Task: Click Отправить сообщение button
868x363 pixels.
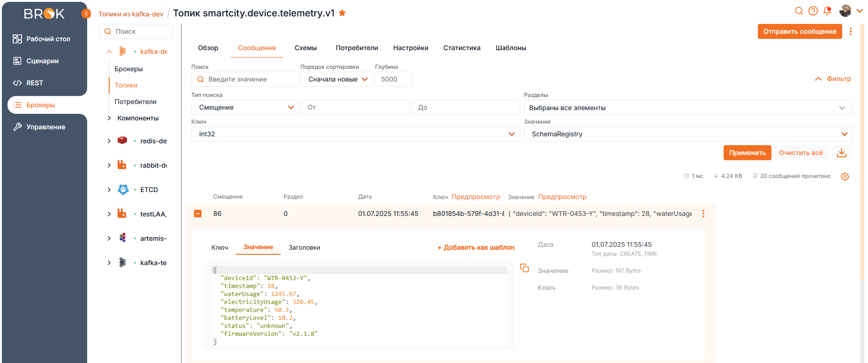Action: 800,31
